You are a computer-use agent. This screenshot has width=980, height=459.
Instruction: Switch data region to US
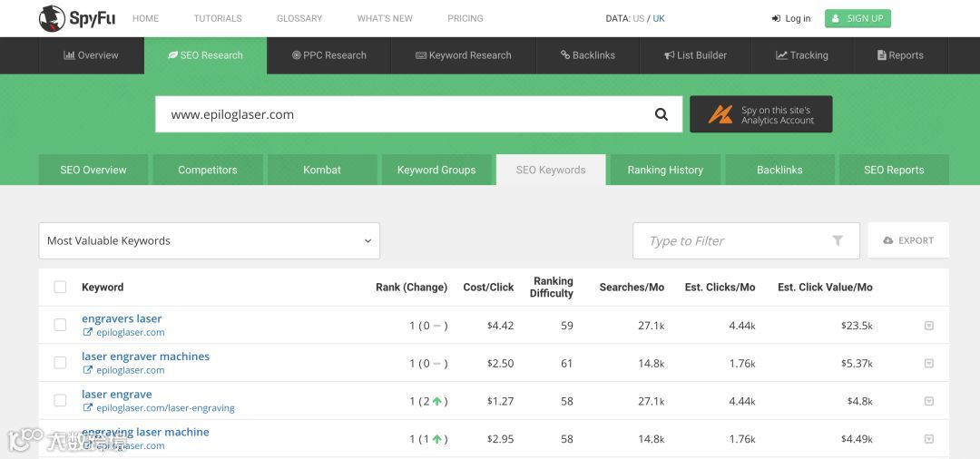638,19
